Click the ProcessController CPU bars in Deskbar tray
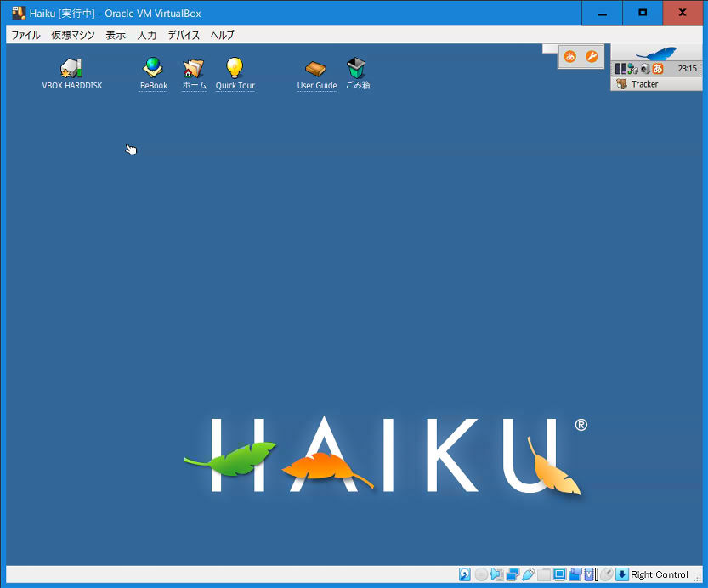708x588 pixels. [620, 69]
